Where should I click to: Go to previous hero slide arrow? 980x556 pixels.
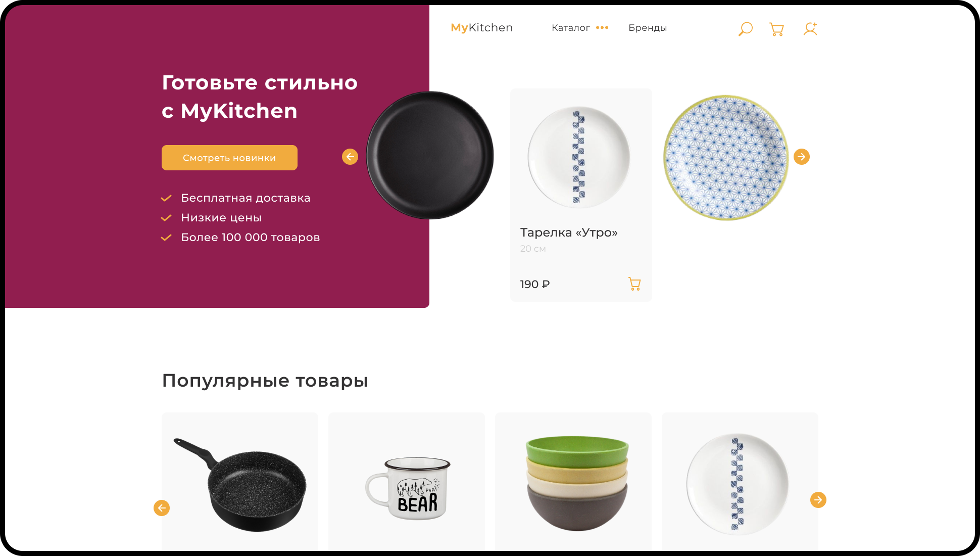[x=350, y=157]
